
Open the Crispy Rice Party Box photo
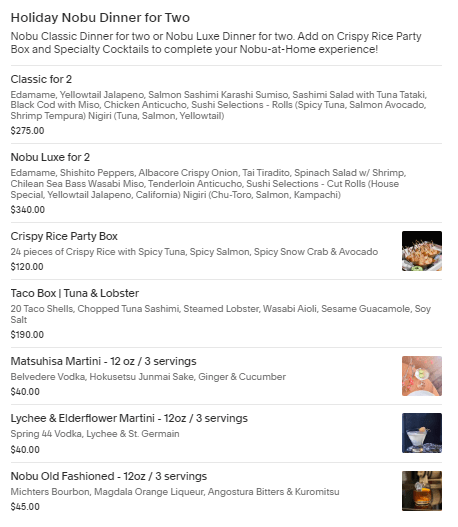click(422, 251)
